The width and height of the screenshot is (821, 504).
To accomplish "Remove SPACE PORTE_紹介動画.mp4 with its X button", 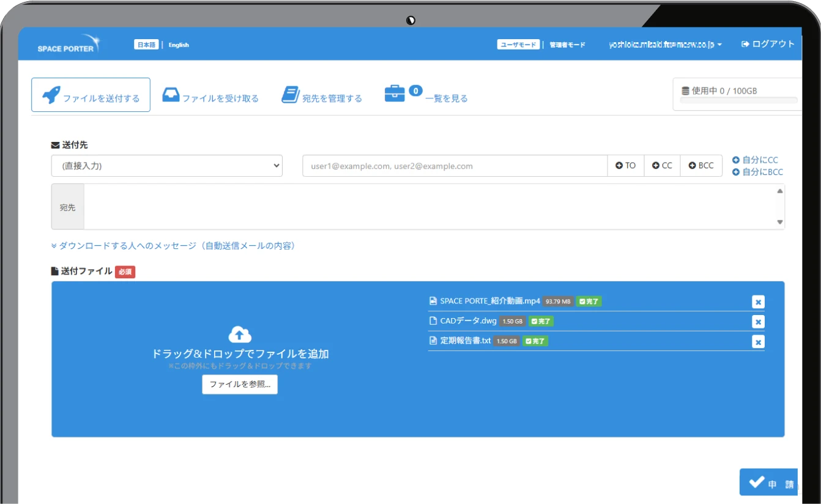I will coord(758,302).
